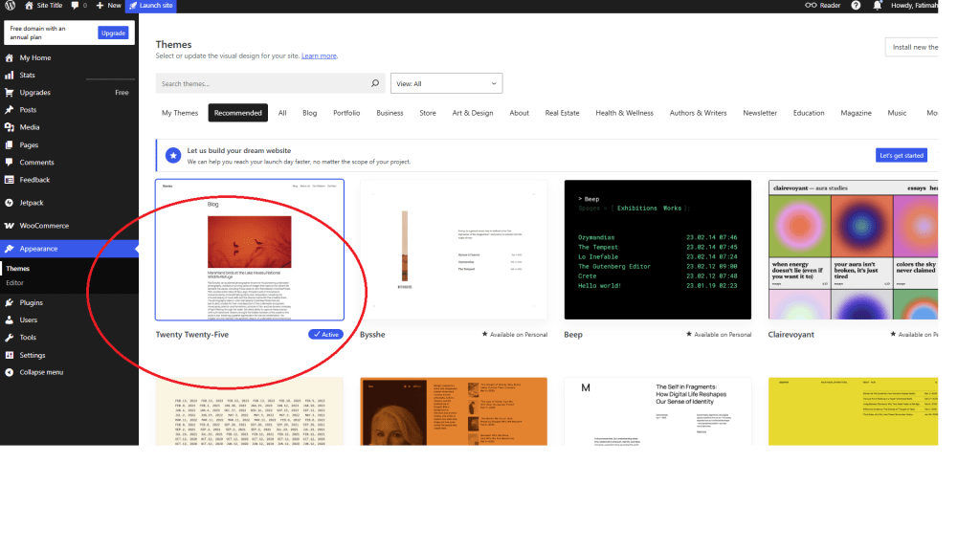The height and width of the screenshot is (551, 980).
Task: Click the WordPress logo in admin bar
Action: click(11, 6)
